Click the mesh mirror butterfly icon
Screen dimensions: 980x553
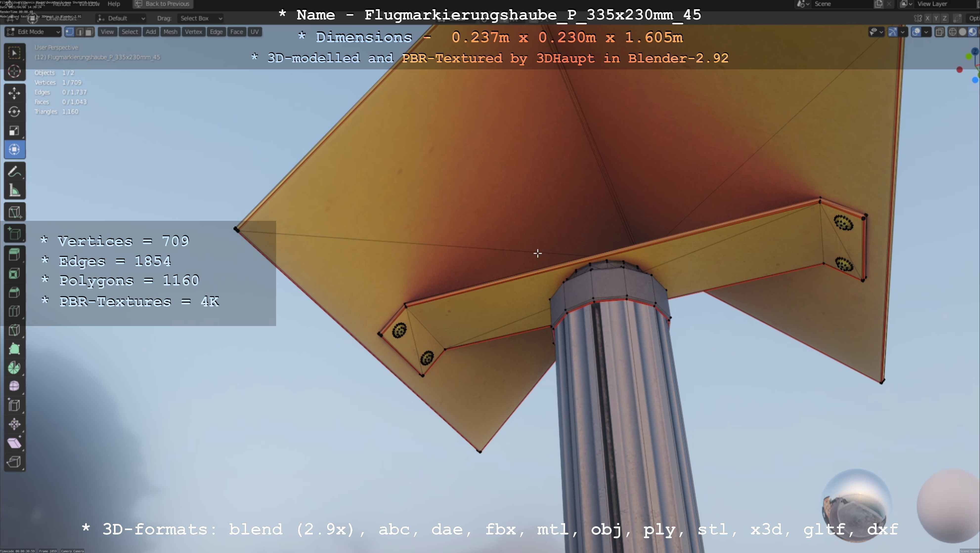(918, 18)
